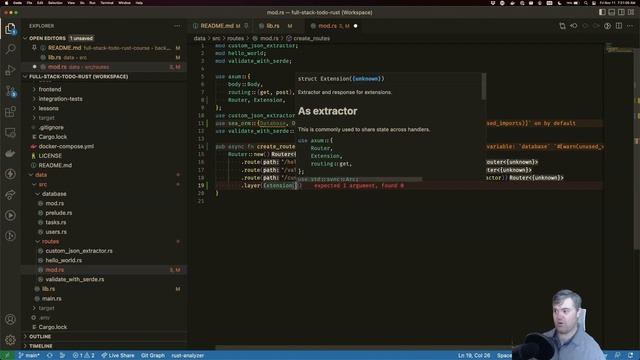640x360 pixels.
Task: Click synchronize changes icon in status bar
Action: coord(49,356)
